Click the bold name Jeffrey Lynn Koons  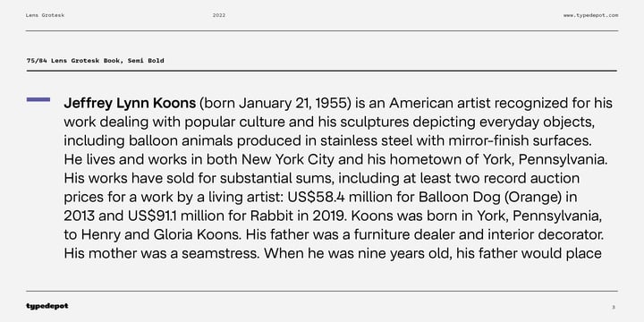pos(130,104)
